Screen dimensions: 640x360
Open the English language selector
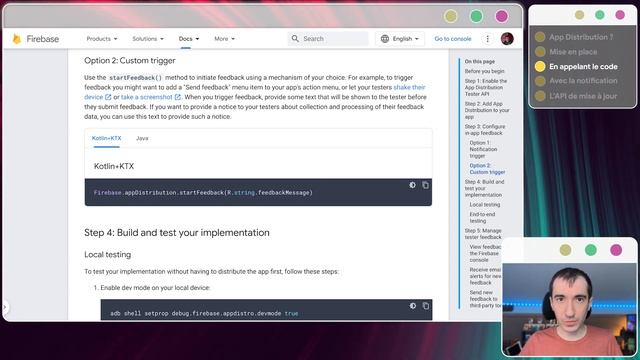(400, 39)
